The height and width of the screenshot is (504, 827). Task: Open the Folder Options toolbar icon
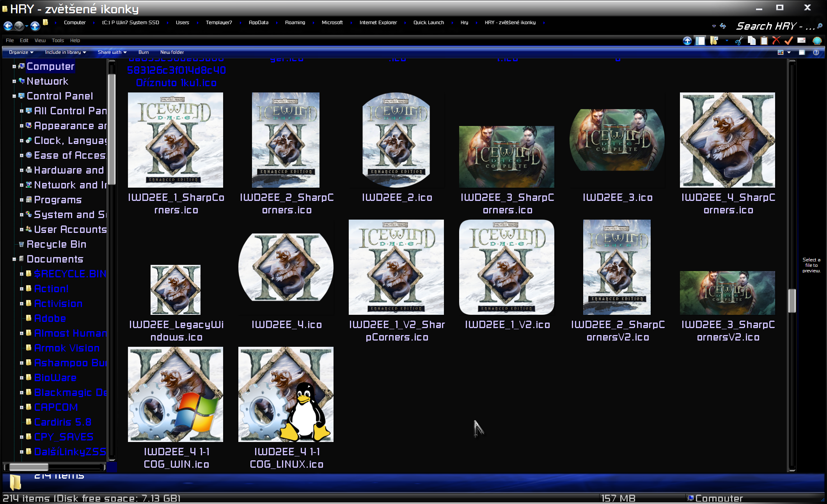714,41
